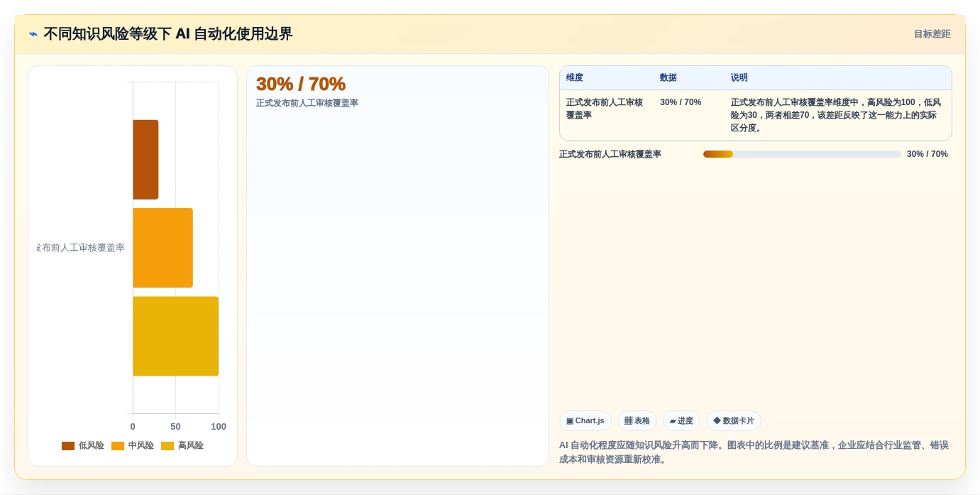980x495 pixels.
Task: Click the chart y-axis label 人工审核覆盖率
Action: 81,248
